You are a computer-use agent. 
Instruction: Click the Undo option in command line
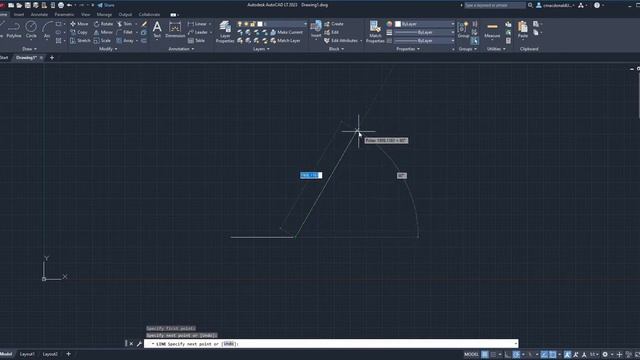coord(229,344)
